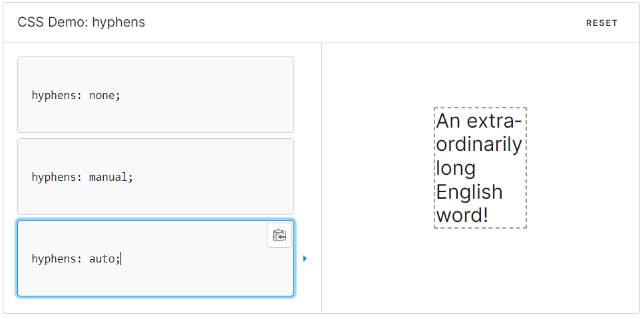Reset the CSS demo
The image size is (644, 319).
tap(601, 23)
